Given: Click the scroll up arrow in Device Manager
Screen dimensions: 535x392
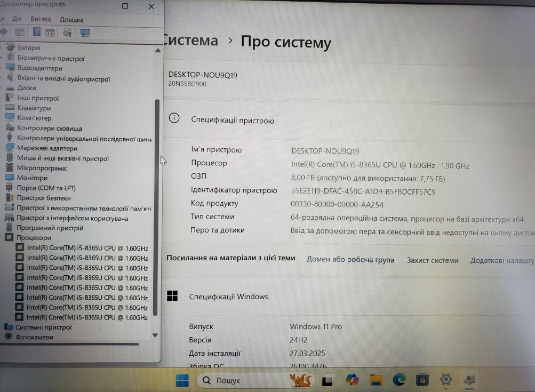Looking at the screenshot, I should pos(158,51).
